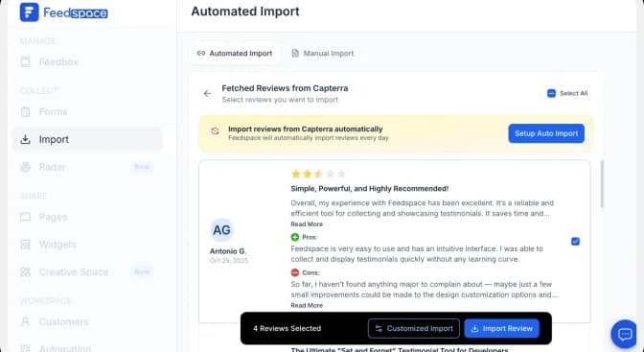
Task: Click the Pages icon
Action: [x=26, y=217]
